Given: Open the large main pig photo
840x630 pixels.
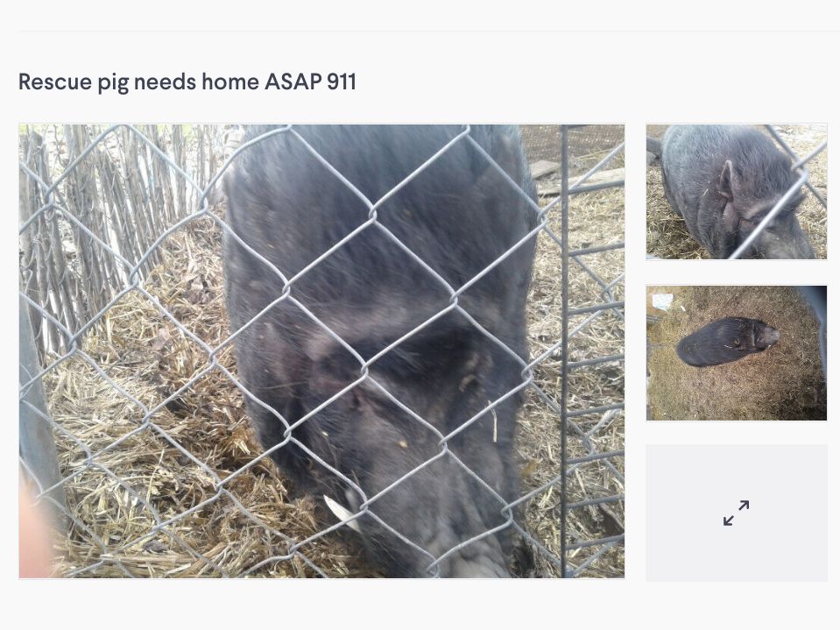Looking at the screenshot, I should [x=321, y=350].
